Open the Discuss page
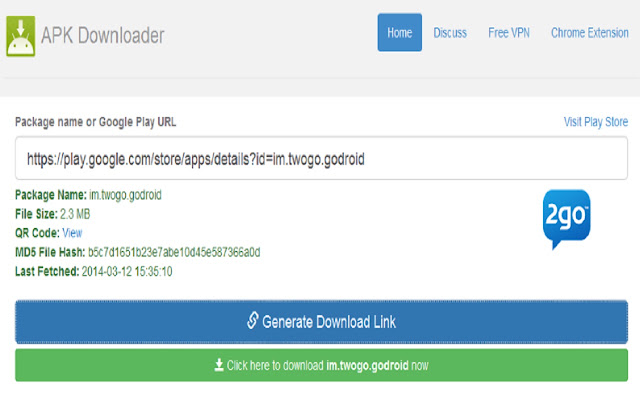640x400 pixels. 450,33
